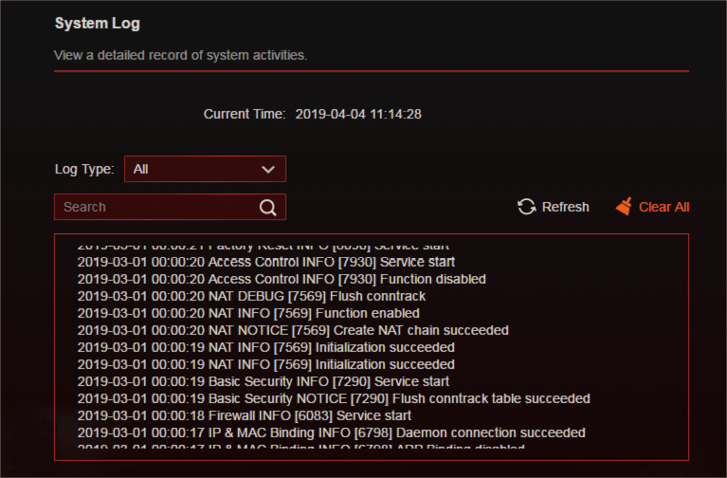The height and width of the screenshot is (478, 727).
Task: Click the Firewall INFO Service start line
Action: [x=244, y=415]
